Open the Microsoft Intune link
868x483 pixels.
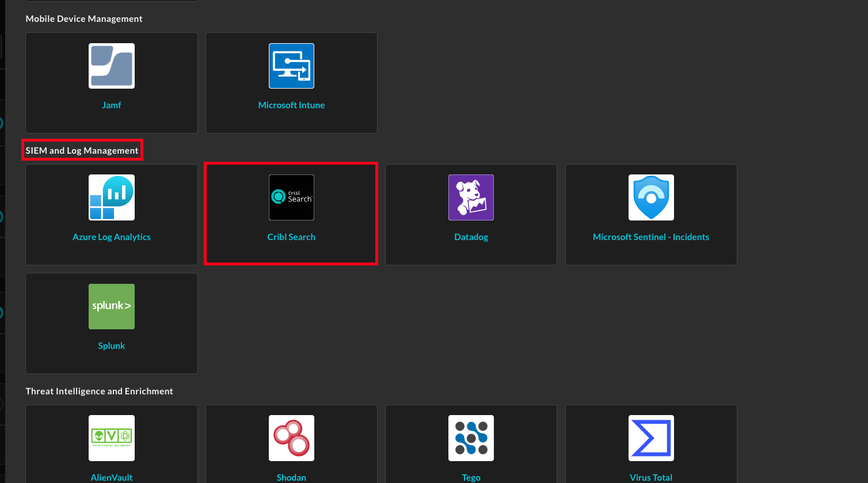tap(291, 105)
